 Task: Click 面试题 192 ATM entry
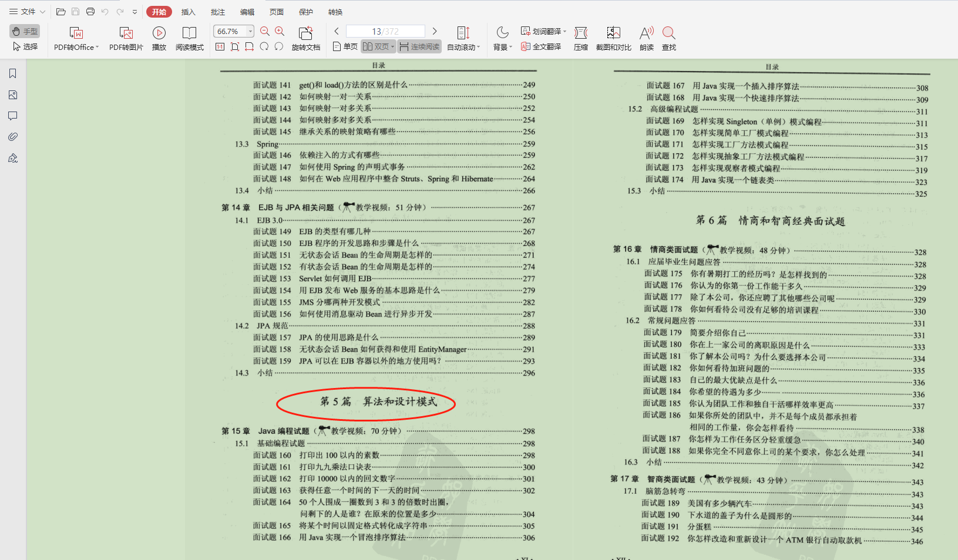[782, 539]
